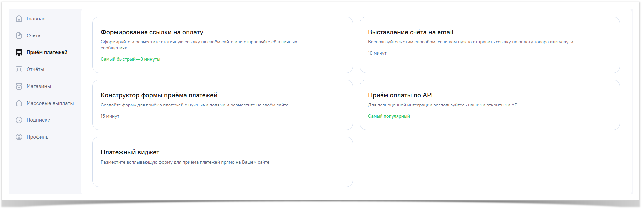Click the chart icon for Отчёты
This screenshot has width=644, height=210.
pyautogui.click(x=19, y=69)
